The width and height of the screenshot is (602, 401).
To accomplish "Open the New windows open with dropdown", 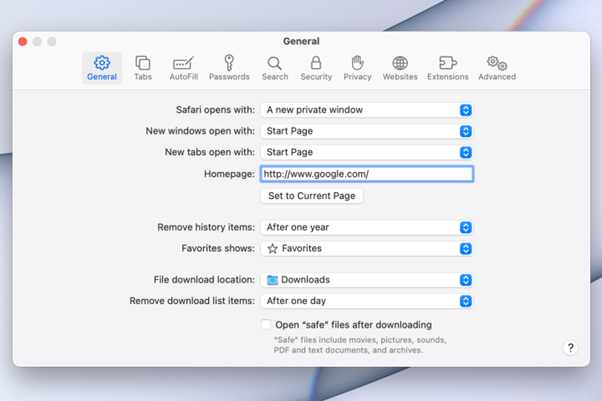I will tap(367, 131).
